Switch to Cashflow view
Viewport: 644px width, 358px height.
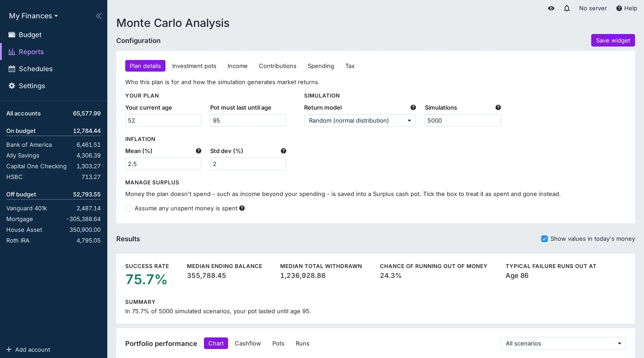pyautogui.click(x=248, y=343)
